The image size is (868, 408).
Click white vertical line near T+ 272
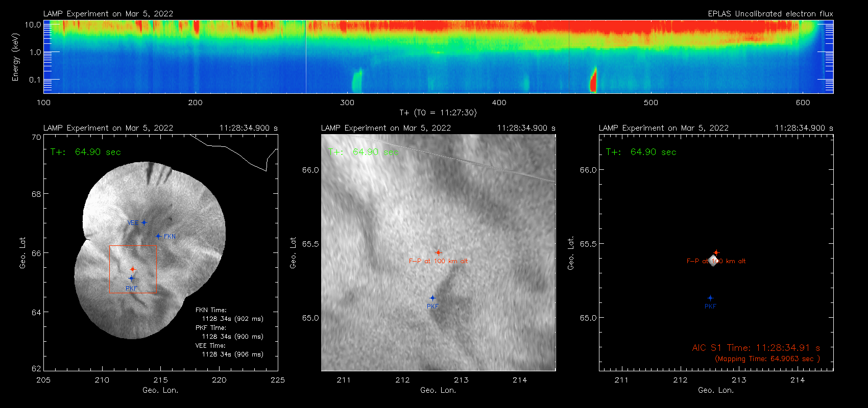tap(306, 57)
